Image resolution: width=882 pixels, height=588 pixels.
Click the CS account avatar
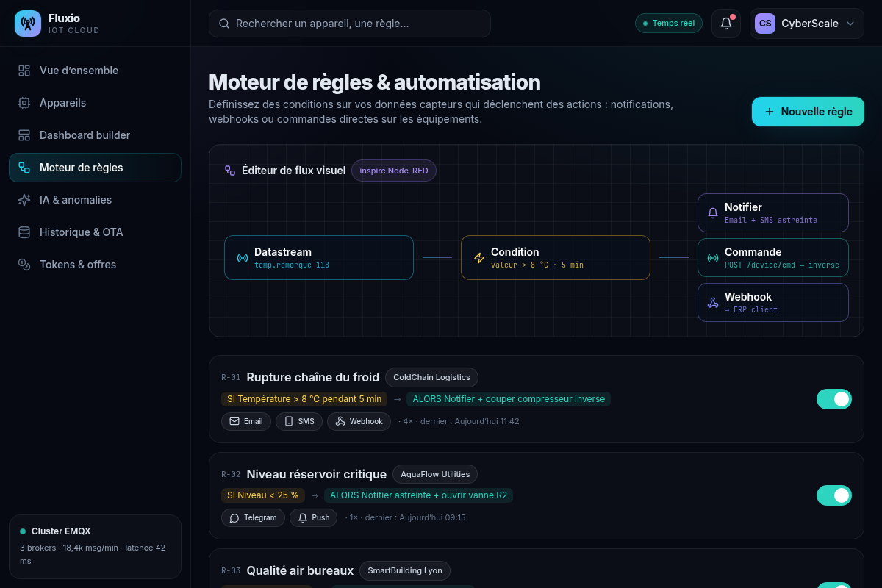click(x=765, y=24)
